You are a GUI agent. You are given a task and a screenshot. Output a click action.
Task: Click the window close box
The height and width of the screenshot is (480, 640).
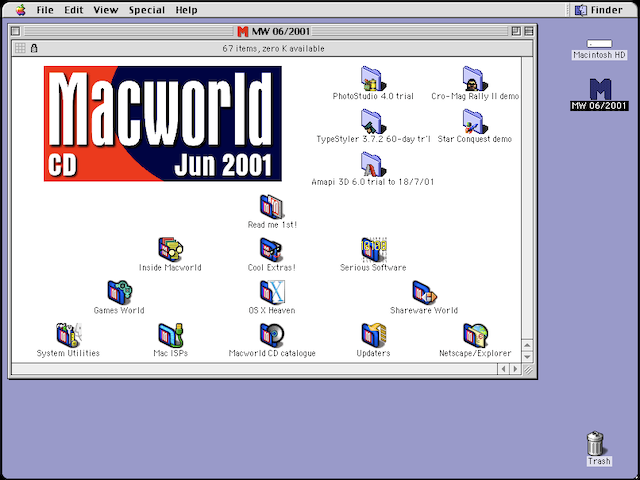point(16,31)
